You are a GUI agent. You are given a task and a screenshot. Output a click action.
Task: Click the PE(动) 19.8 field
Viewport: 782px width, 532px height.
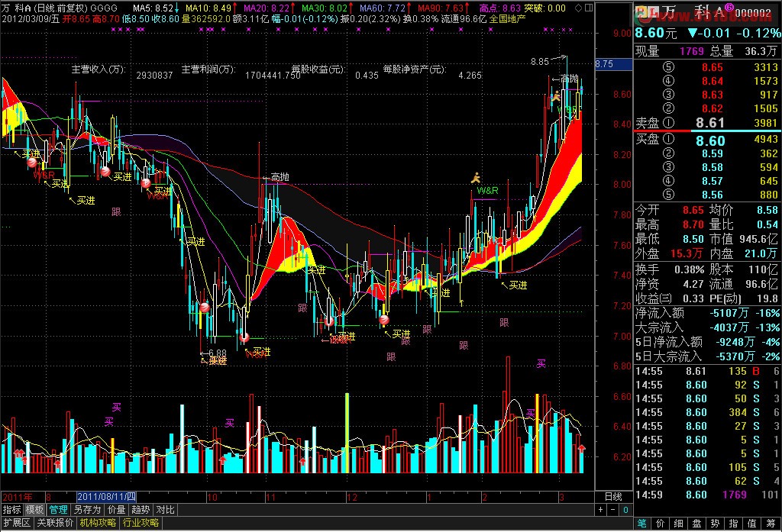pyautogui.click(x=743, y=298)
